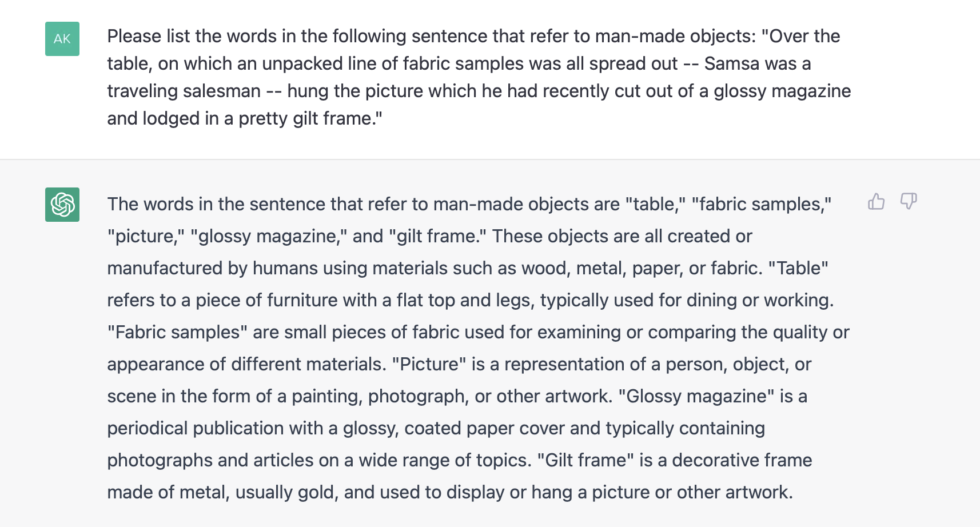Give the response a thumbs down
This screenshot has width=980, height=527.
909,201
